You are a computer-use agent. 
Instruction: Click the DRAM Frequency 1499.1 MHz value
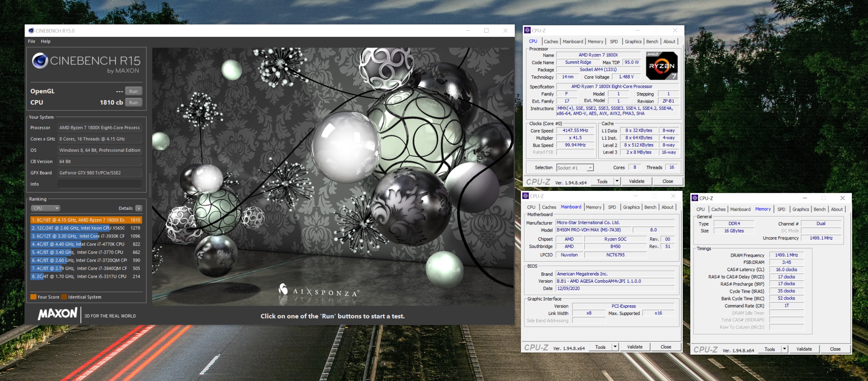pyautogui.click(x=786, y=255)
